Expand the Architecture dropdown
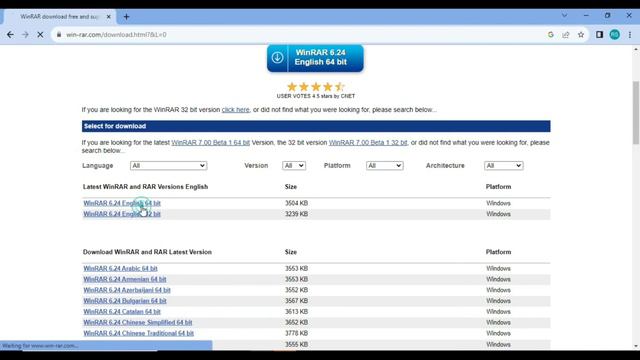Screen dimensions: 640x360 (504, 165)
